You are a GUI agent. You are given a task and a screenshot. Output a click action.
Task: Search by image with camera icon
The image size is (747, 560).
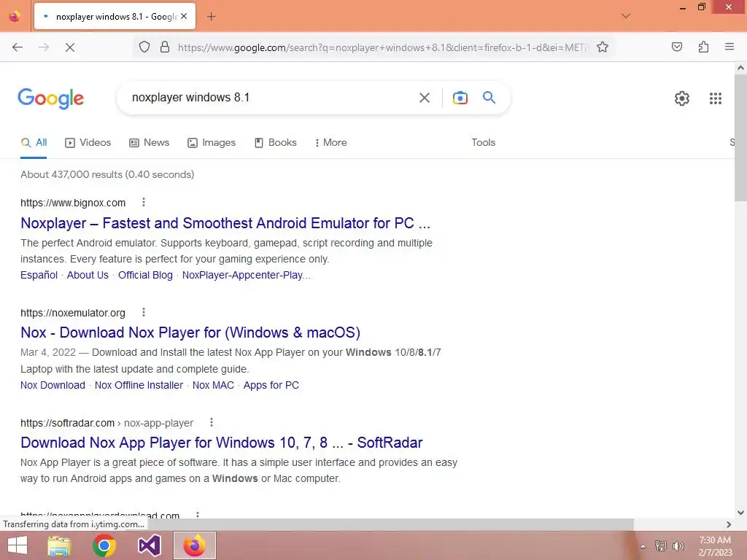(460, 98)
